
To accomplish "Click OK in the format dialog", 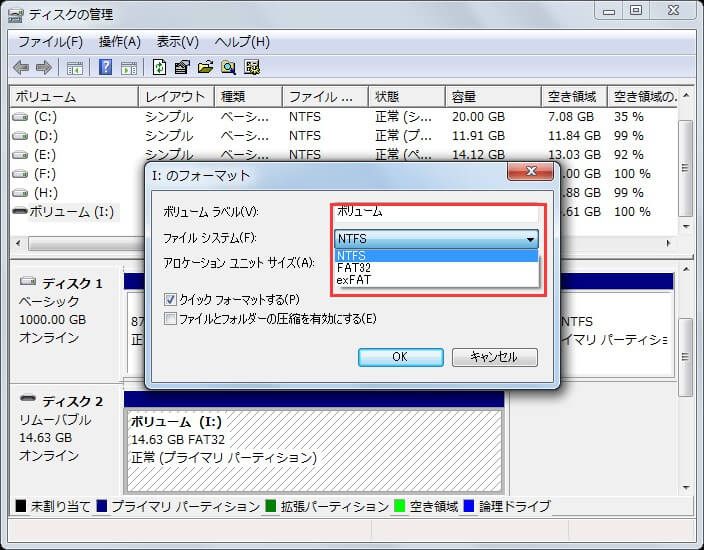I will pyautogui.click(x=400, y=357).
